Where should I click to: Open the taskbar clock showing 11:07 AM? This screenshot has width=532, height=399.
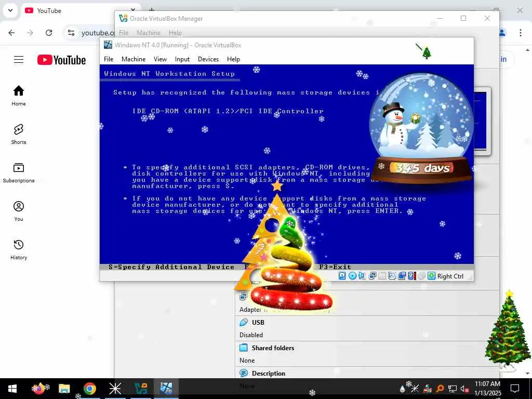point(487,389)
